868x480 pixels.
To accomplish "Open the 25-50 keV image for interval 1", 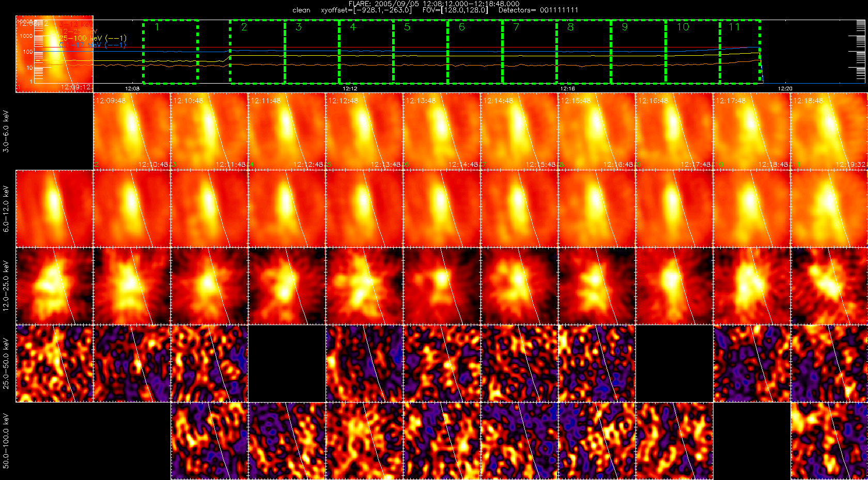I will pos(54,364).
